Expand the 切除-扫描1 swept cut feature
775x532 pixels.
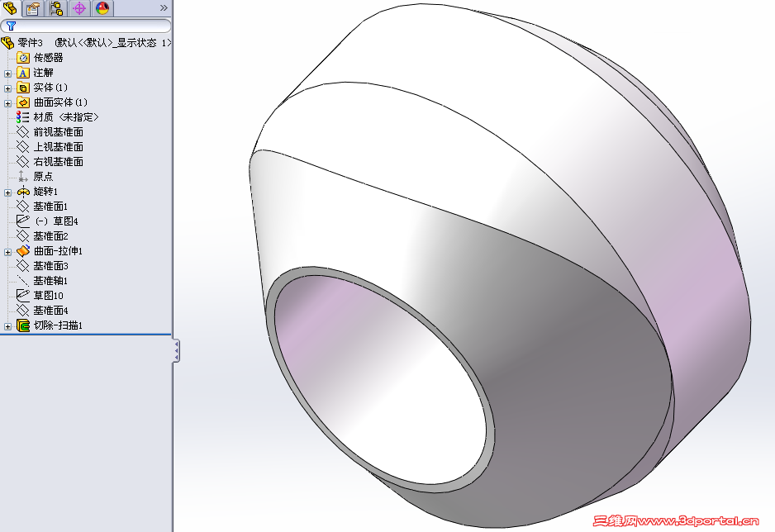click(7, 326)
